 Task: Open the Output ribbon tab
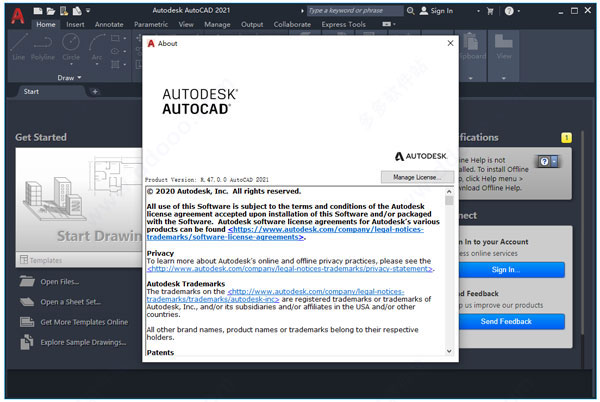[252, 24]
